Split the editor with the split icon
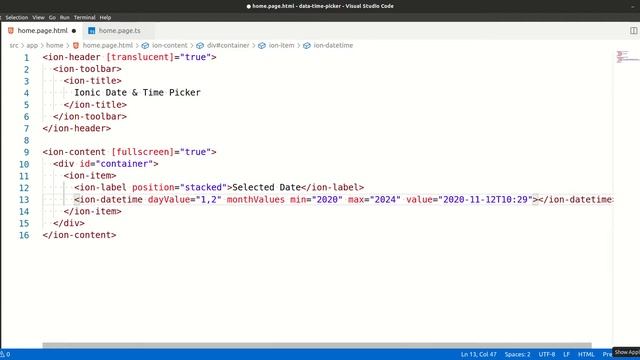Screen dimensions: 640x360 tap(633, 31)
